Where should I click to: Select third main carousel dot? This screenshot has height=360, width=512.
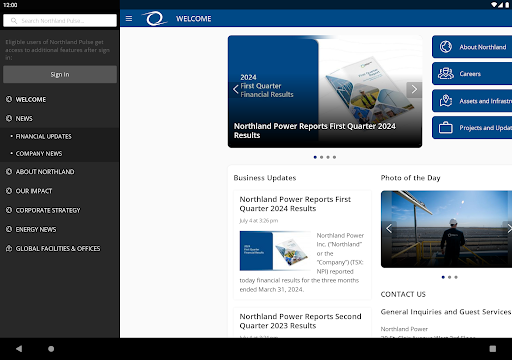328,157
